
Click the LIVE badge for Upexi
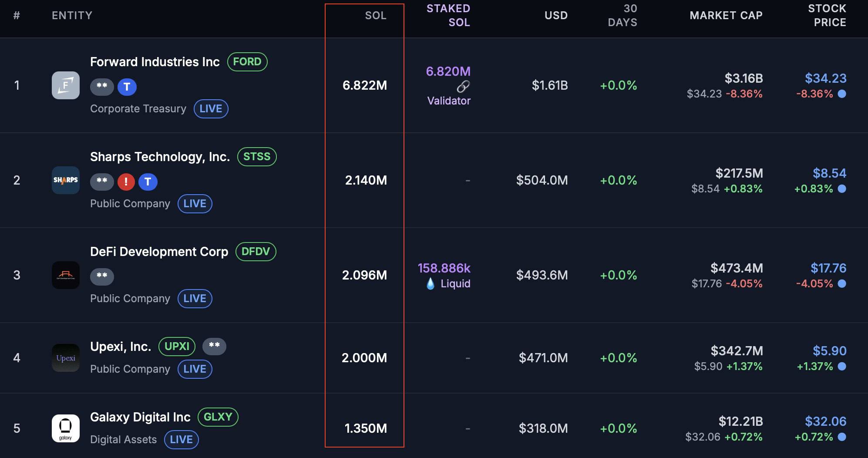point(195,369)
